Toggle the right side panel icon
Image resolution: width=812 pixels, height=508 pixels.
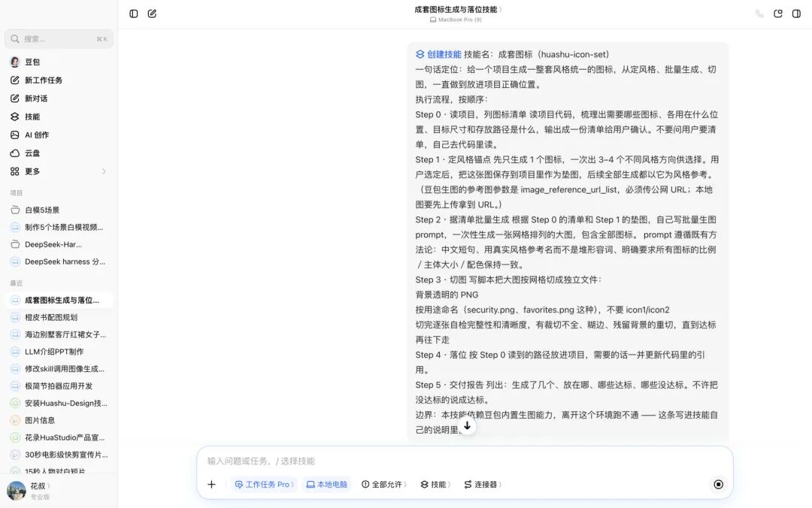click(796, 14)
